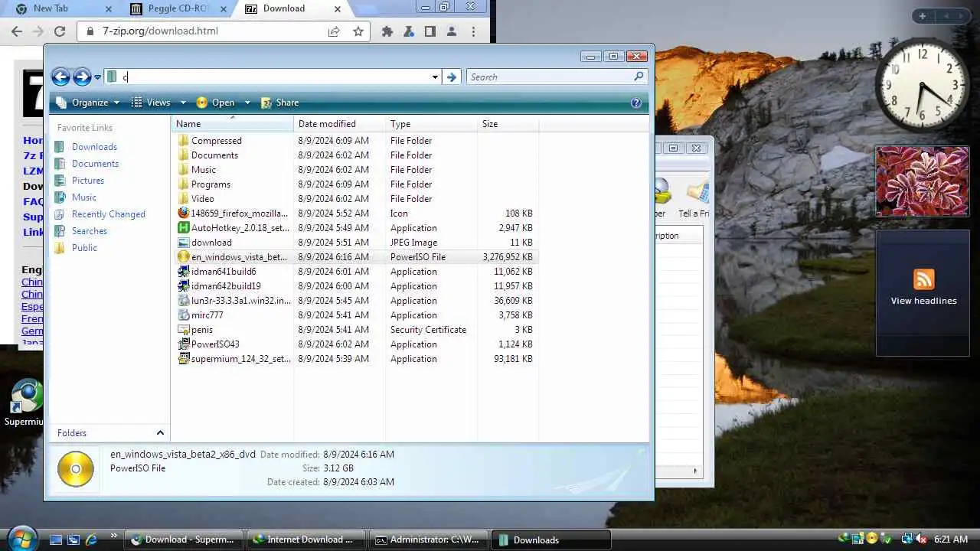Reload the 7-zip.org page
This screenshot has width=980, height=551.
click(60, 31)
